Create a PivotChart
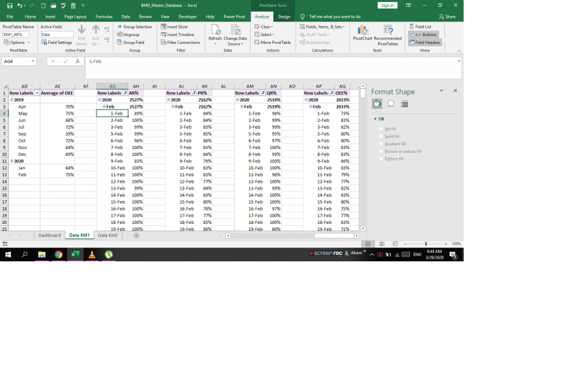571x392 pixels. coord(362,33)
